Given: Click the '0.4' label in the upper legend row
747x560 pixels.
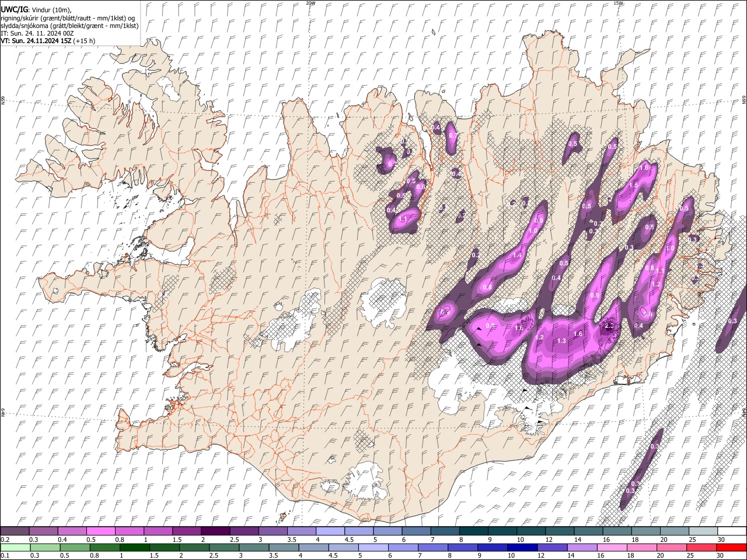Looking at the screenshot, I should [62, 540].
